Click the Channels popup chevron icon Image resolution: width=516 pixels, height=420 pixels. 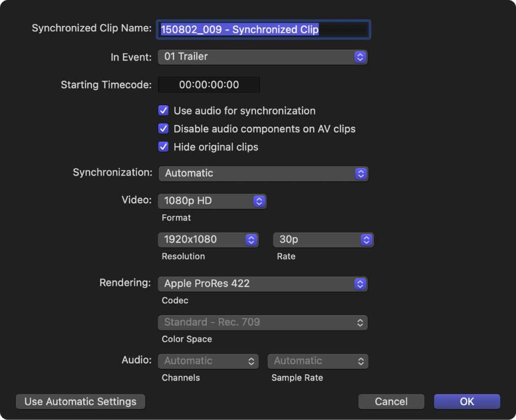[x=252, y=361]
